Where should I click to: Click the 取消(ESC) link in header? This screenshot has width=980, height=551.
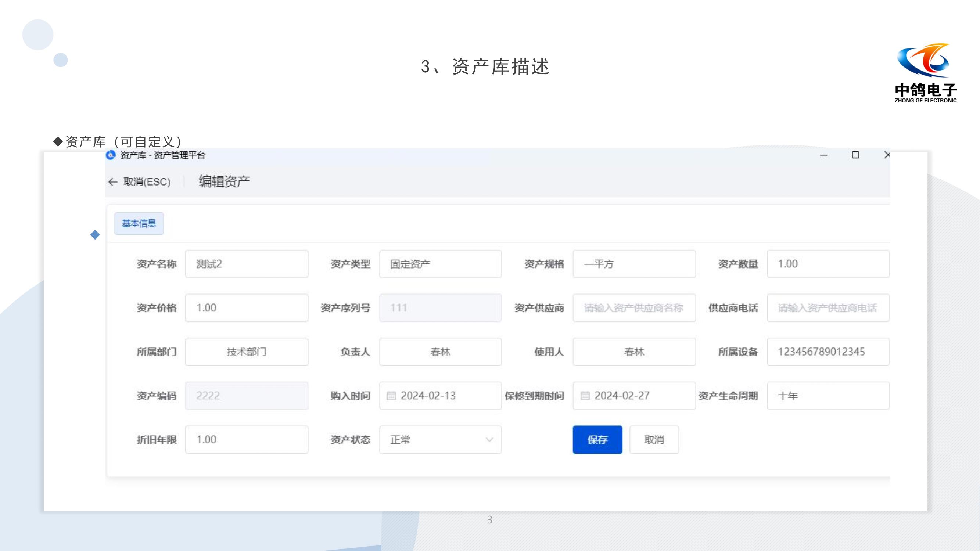click(147, 182)
